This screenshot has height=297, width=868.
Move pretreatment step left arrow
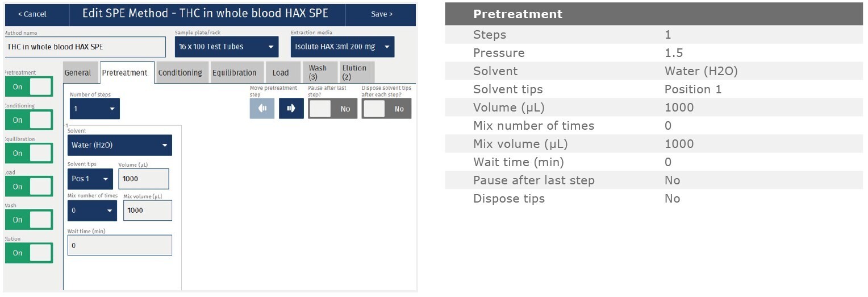(262, 109)
